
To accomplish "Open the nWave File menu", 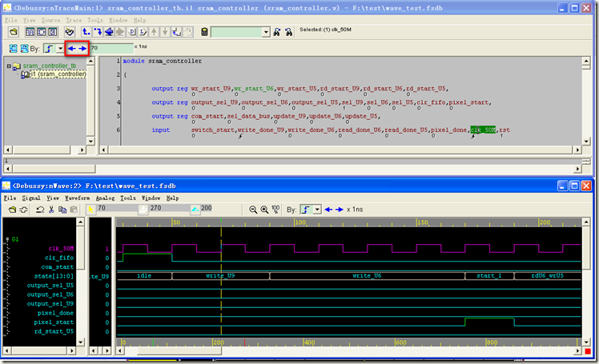I will [10, 198].
